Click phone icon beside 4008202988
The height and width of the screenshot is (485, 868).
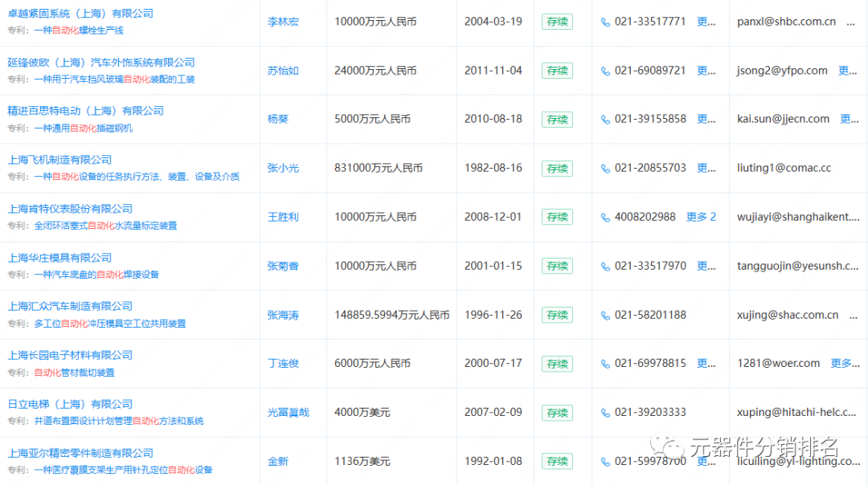tap(605, 218)
